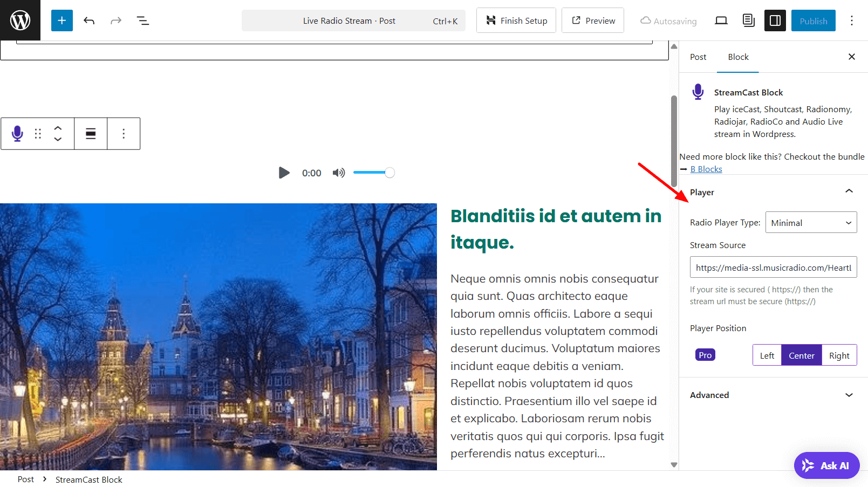Set player position to Right
The height and width of the screenshot is (487, 868).
839,355
